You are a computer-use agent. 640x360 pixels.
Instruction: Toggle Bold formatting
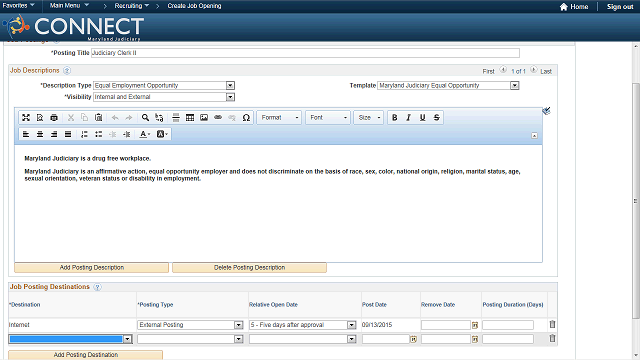tap(395, 118)
